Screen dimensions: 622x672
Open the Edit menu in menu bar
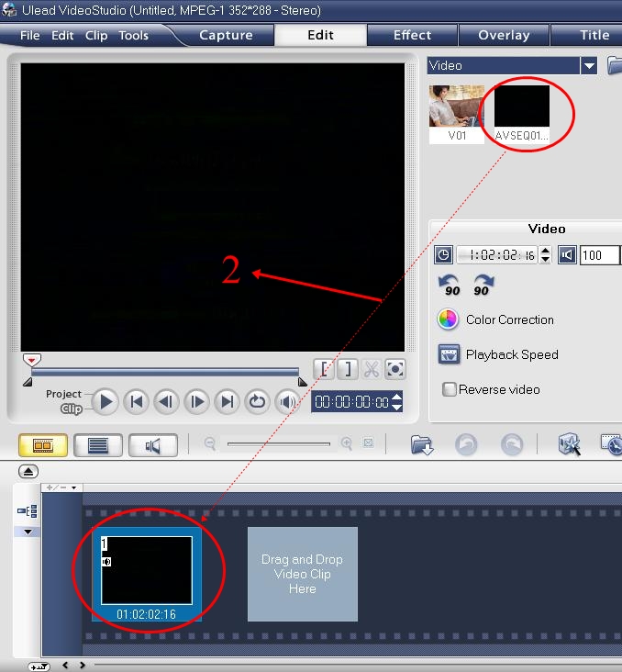coord(62,35)
